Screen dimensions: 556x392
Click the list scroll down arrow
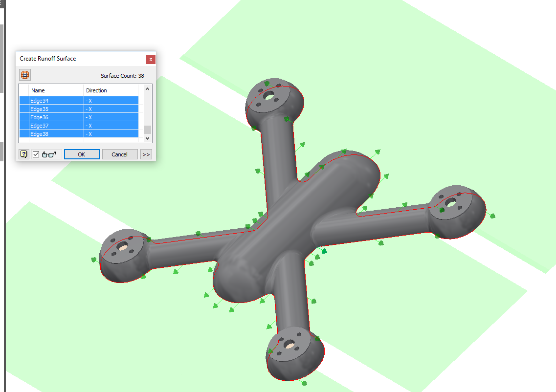point(148,138)
